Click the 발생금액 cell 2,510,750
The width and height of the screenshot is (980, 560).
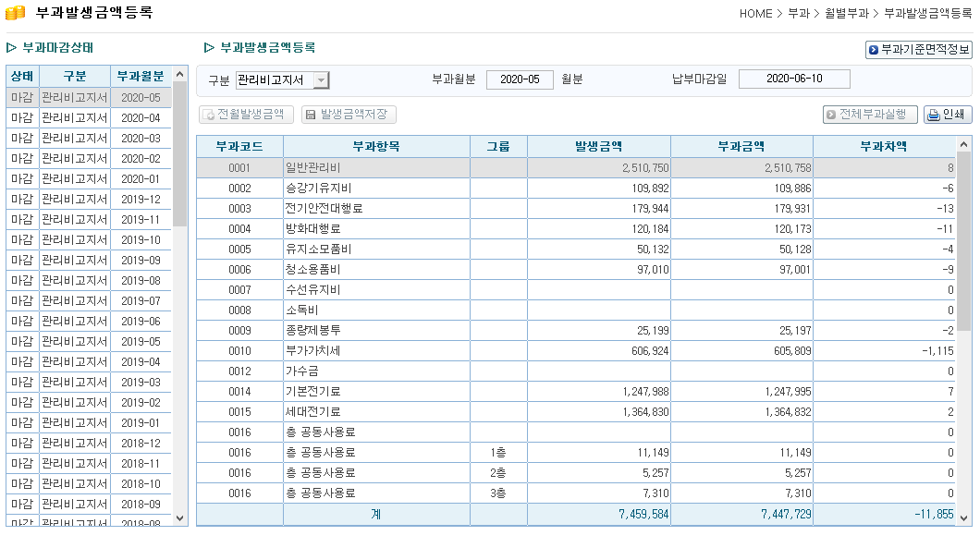pos(599,168)
